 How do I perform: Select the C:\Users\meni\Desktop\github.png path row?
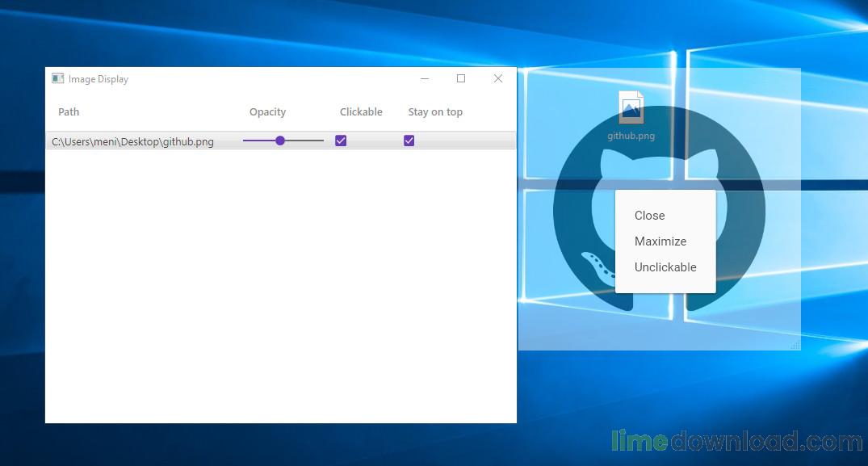(281, 141)
